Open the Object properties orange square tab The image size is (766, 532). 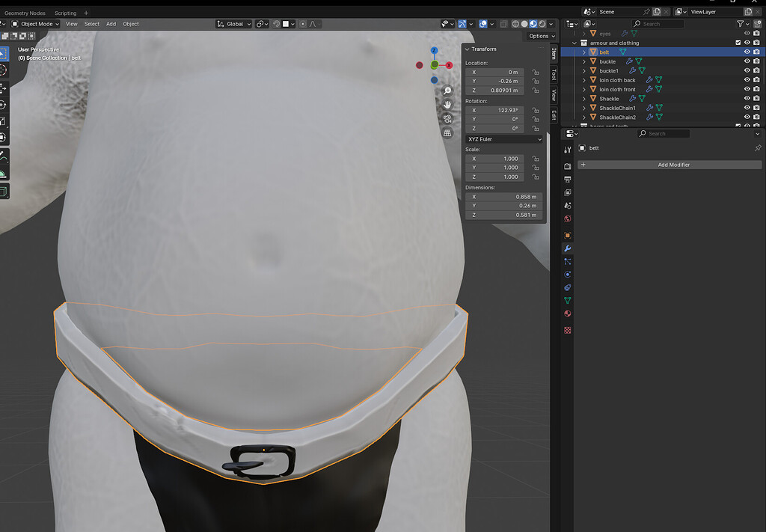[568, 236]
